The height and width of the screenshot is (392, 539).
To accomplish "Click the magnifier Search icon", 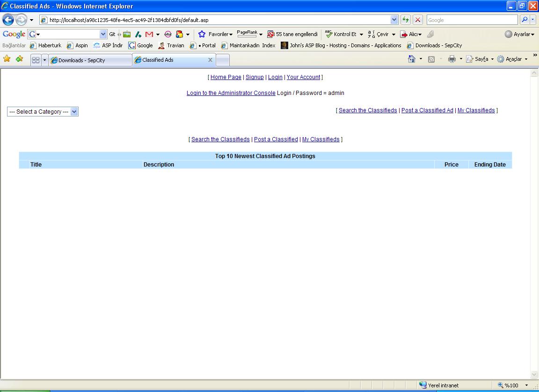I will [x=524, y=20].
